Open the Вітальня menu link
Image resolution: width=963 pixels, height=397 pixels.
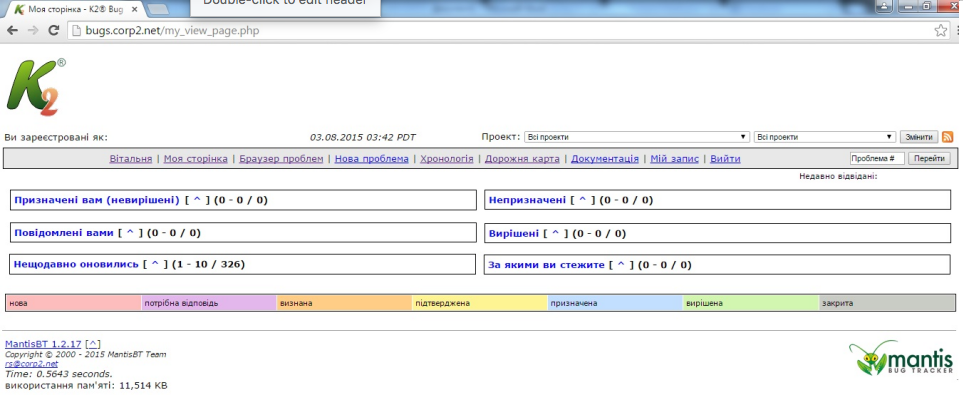coord(131,159)
